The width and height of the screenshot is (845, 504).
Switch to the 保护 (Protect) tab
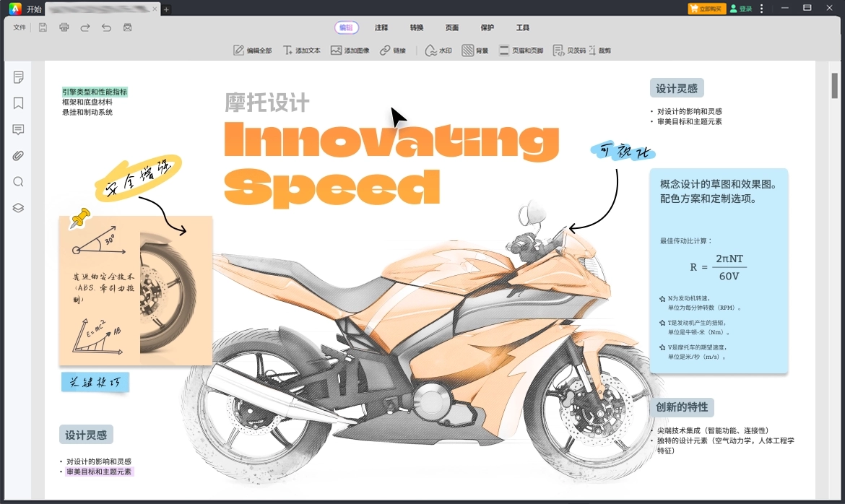coord(487,27)
